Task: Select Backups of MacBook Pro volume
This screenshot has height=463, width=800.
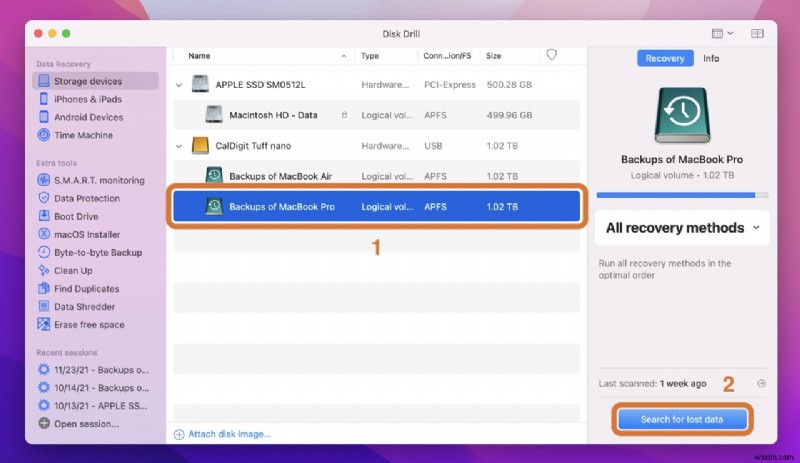Action: click(377, 206)
